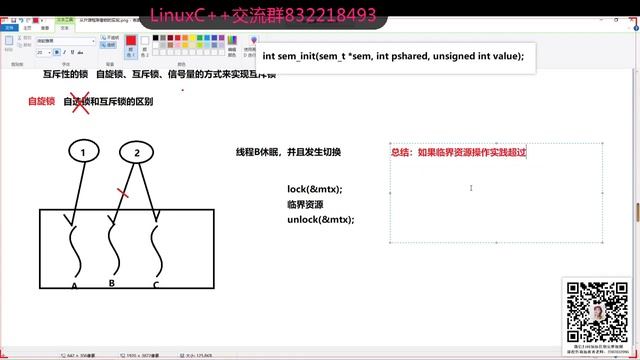The image size is (640, 360).
Task: Pick the yellow palette swatch
Action: tap(192, 38)
